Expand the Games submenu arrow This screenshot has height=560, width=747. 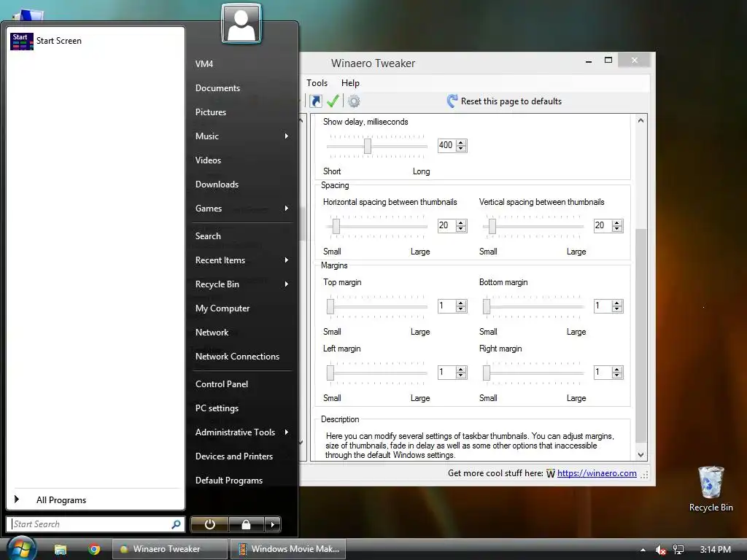point(286,208)
